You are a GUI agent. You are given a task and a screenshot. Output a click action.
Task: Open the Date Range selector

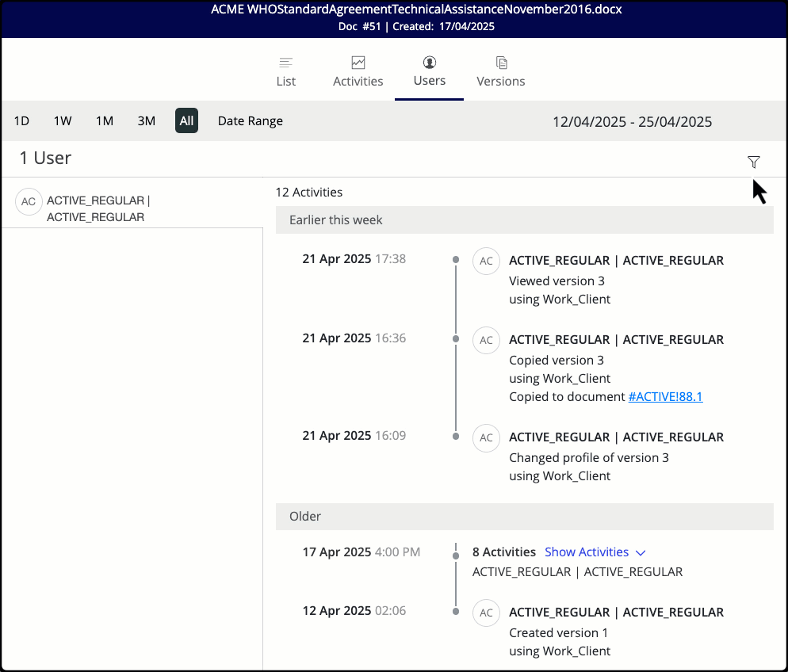coord(250,120)
